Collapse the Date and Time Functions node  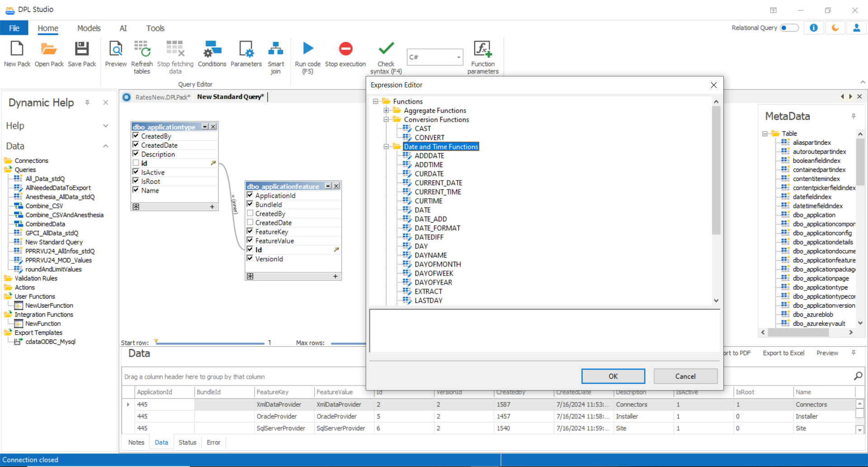tap(386, 147)
